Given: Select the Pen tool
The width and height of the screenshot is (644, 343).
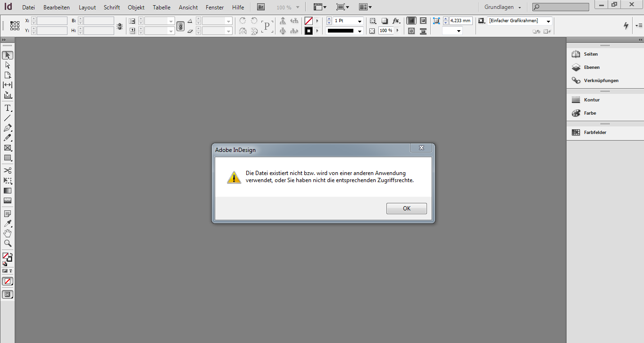Looking at the screenshot, I should [x=8, y=128].
